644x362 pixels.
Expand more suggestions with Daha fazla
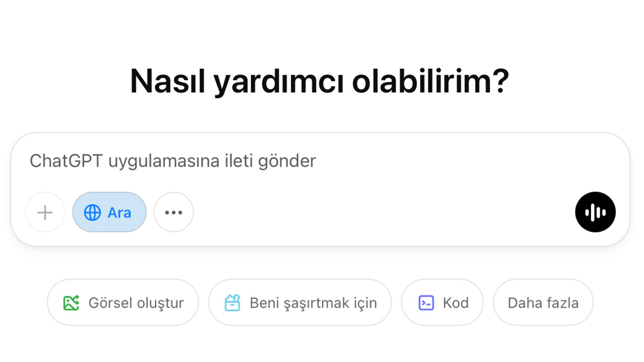[543, 303]
